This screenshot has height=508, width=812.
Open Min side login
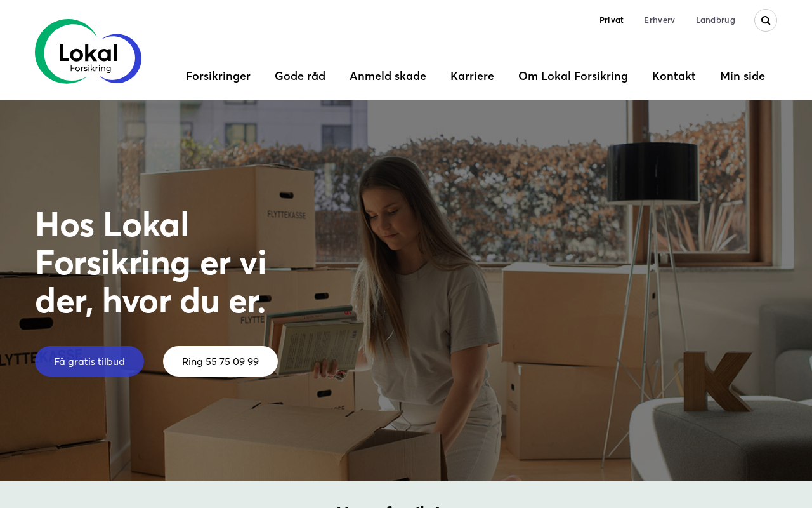pyautogui.click(x=742, y=76)
